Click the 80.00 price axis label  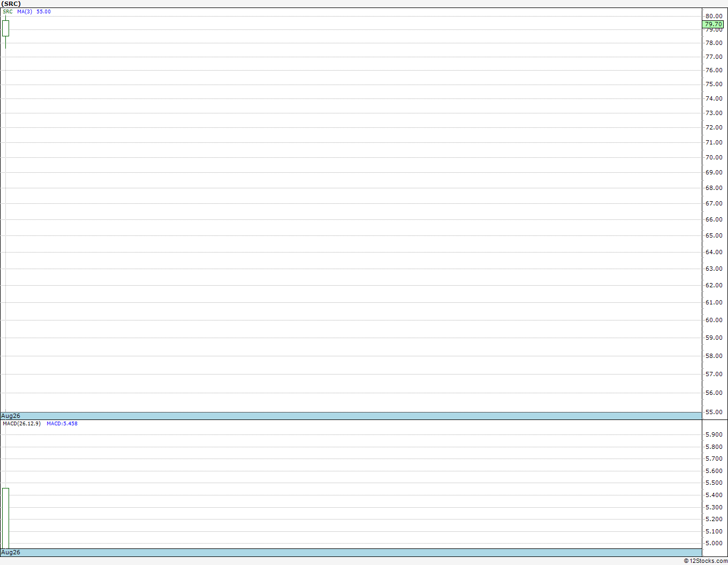714,16
